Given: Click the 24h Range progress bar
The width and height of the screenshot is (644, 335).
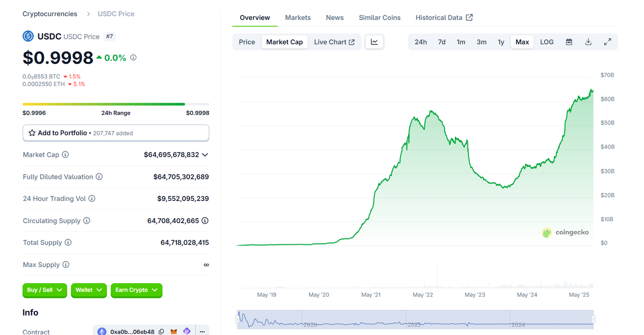Looking at the screenshot, I should click(x=116, y=104).
